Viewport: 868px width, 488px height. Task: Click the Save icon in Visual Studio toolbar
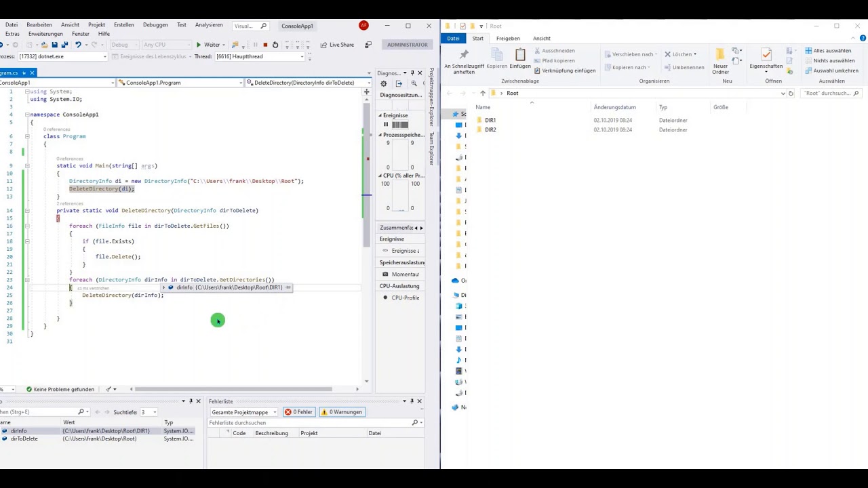point(55,45)
